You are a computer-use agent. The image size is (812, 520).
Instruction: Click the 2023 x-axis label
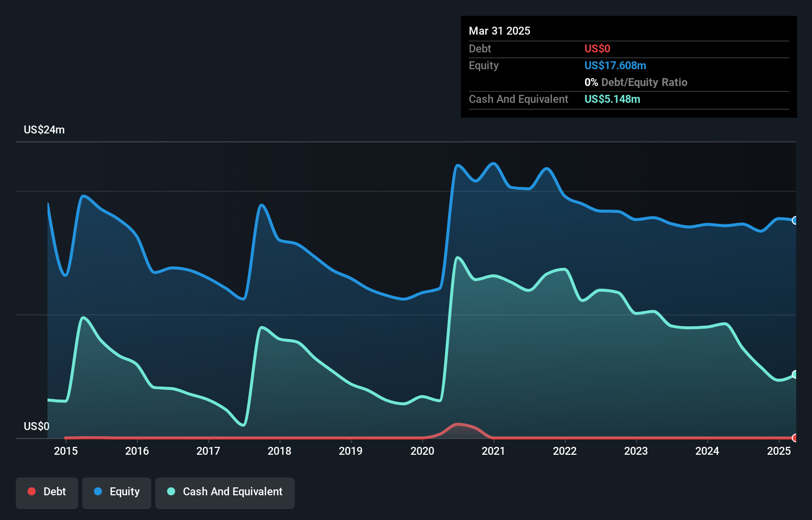coord(636,451)
